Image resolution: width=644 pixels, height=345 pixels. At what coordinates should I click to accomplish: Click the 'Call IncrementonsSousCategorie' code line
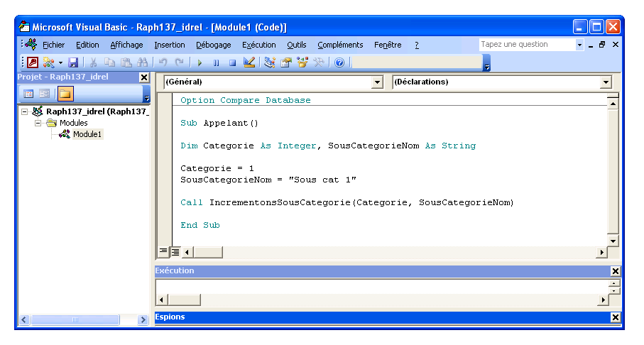347,202
